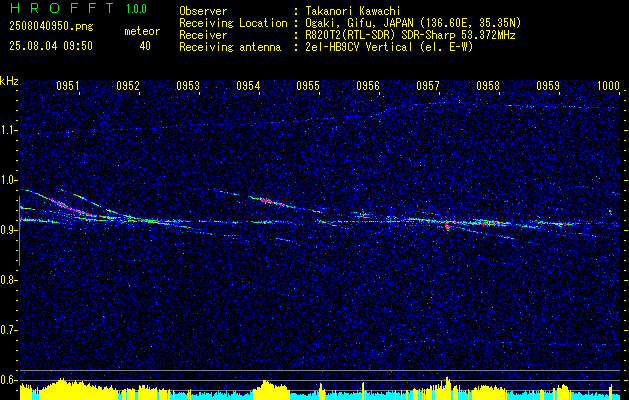Image resolution: width=629 pixels, height=400 pixels.
Task: Click the filename 2508040950.png
Action: 51,27
